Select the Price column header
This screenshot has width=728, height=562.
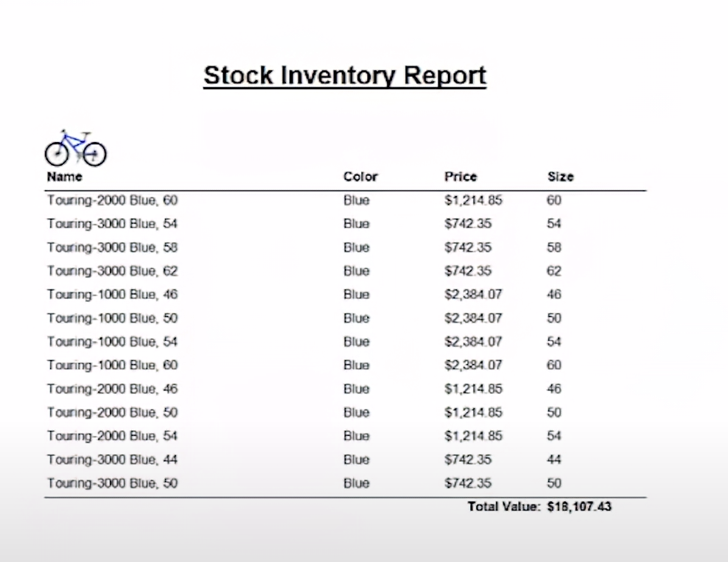[461, 177]
